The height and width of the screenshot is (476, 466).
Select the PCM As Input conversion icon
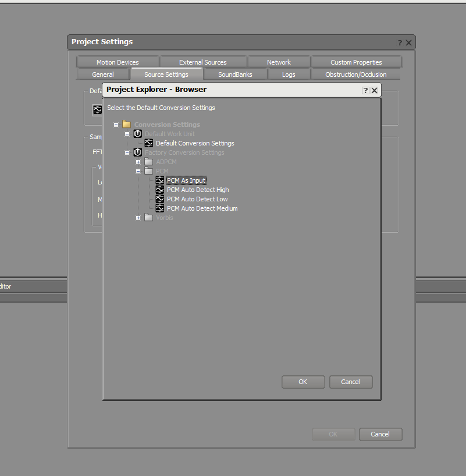click(160, 180)
